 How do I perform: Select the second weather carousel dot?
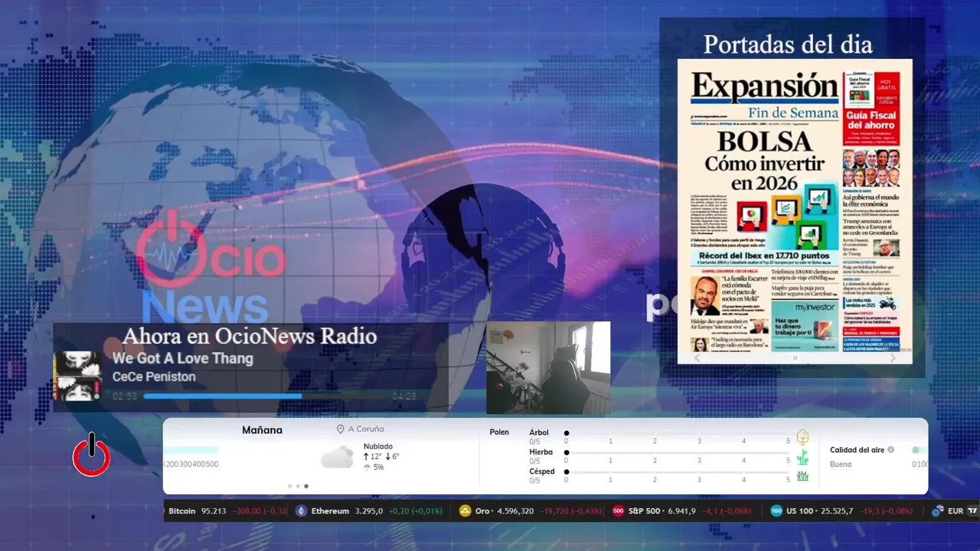click(x=298, y=486)
